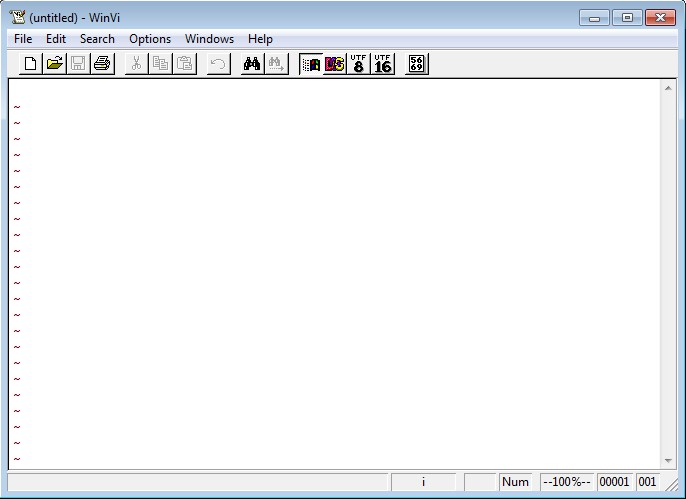Open the Edit menu

click(x=56, y=39)
